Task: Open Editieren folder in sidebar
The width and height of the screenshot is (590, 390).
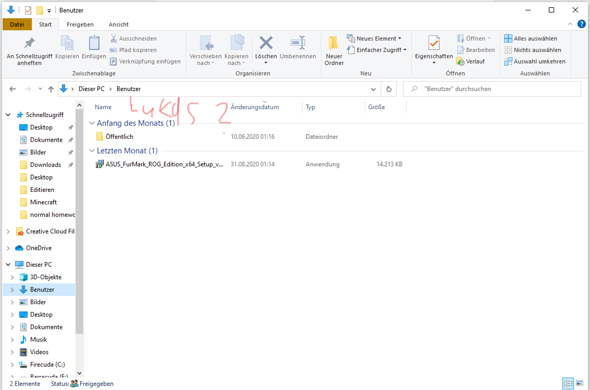Action: 42,190
